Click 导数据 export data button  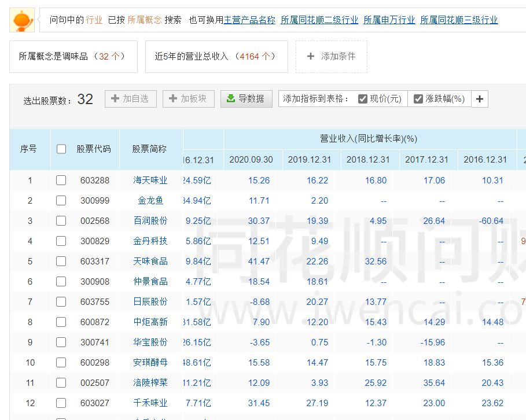247,98
